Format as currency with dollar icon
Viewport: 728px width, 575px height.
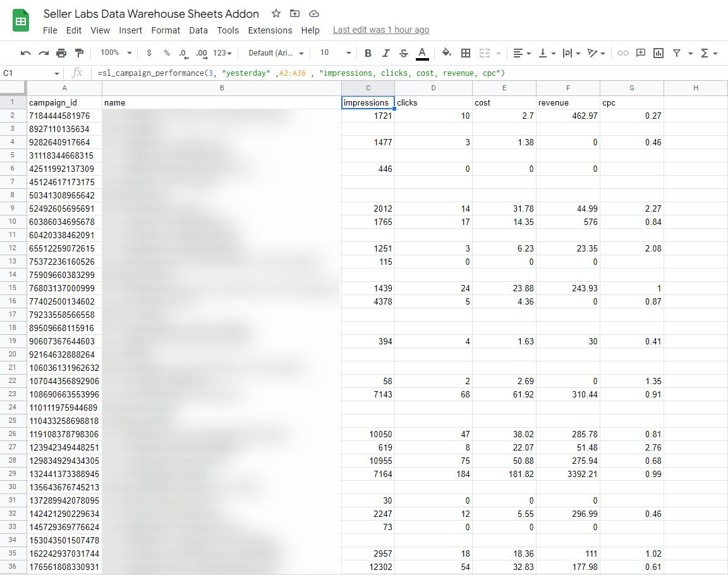pos(149,53)
